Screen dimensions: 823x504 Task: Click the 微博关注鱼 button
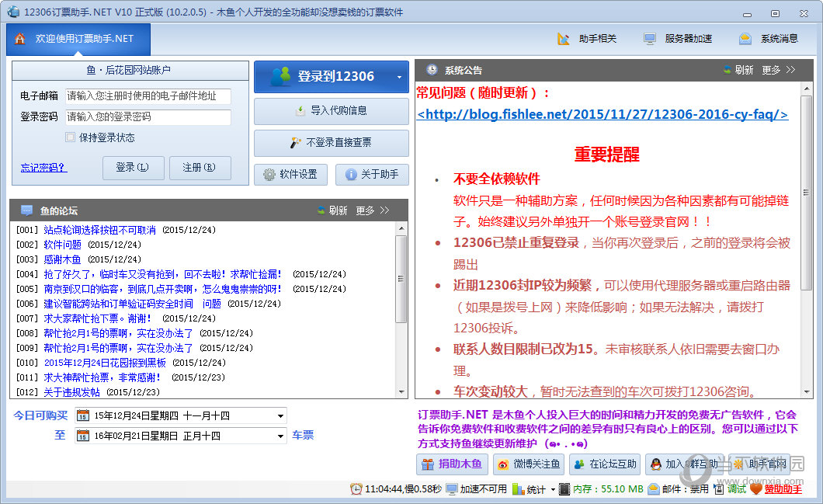(527, 464)
